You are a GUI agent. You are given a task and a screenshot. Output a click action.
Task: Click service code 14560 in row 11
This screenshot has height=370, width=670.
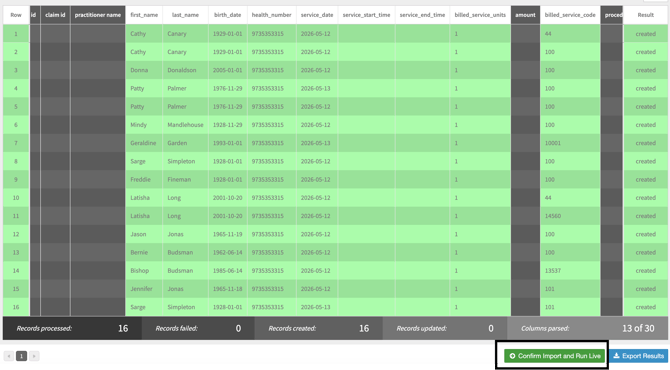[x=553, y=216]
